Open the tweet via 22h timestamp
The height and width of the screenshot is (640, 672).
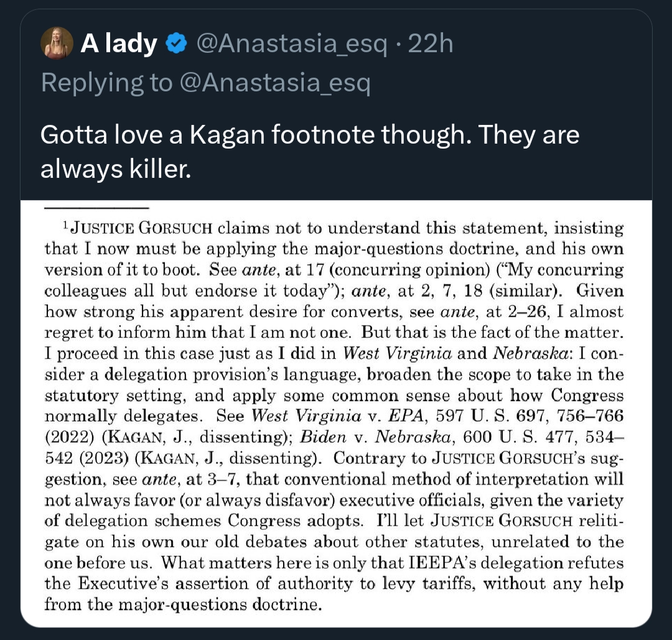(x=430, y=44)
